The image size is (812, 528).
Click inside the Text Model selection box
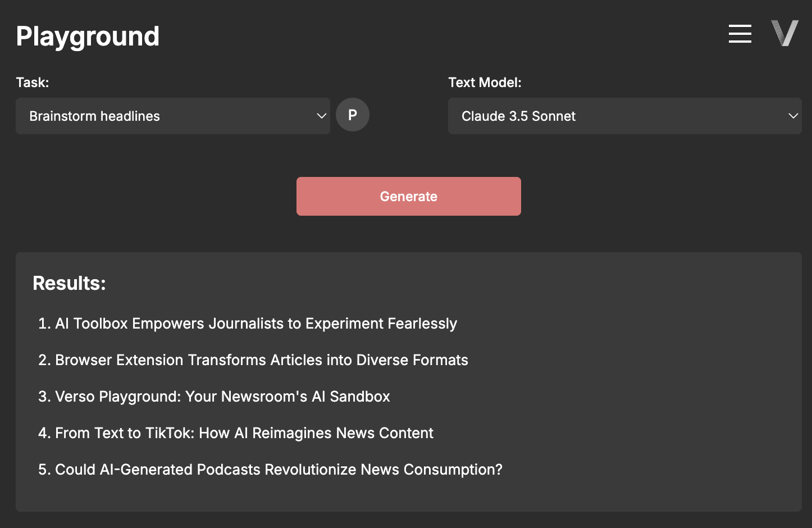pos(562,116)
